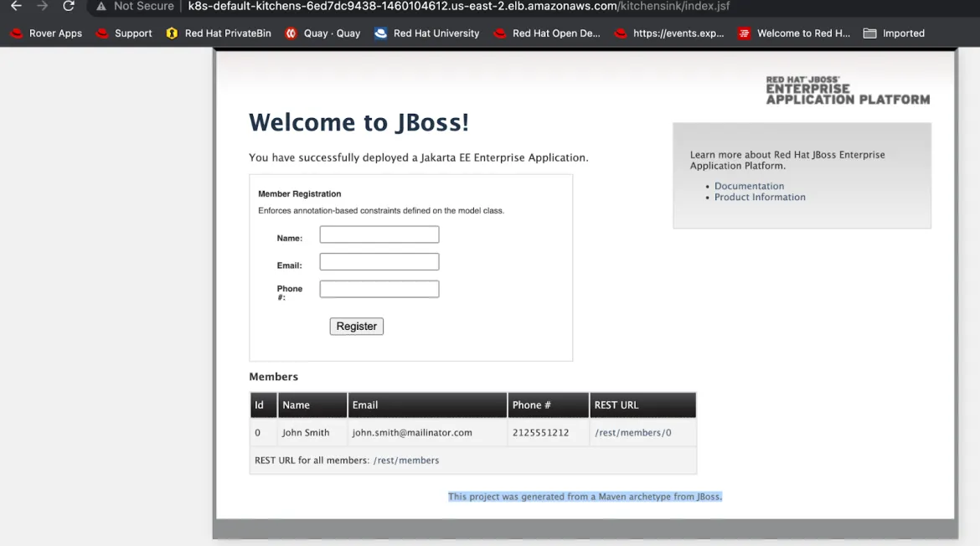
Task: Open the Red Hat University bookmark
Action: (427, 33)
